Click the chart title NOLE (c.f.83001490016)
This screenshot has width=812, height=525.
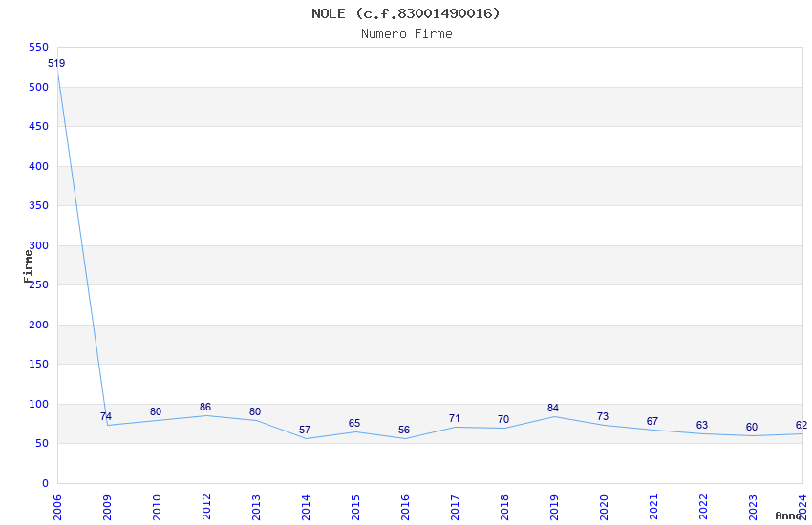click(405, 13)
